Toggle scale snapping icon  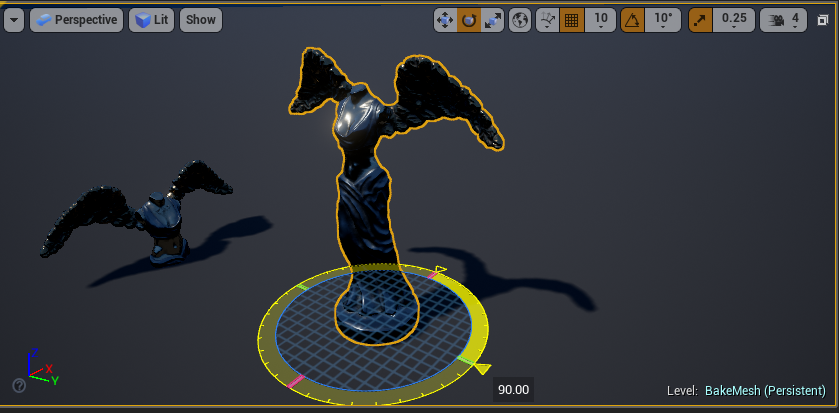click(x=700, y=20)
